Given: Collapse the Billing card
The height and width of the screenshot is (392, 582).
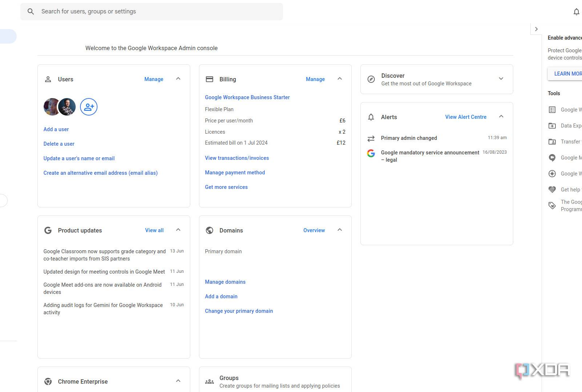Looking at the screenshot, I should click(x=340, y=79).
